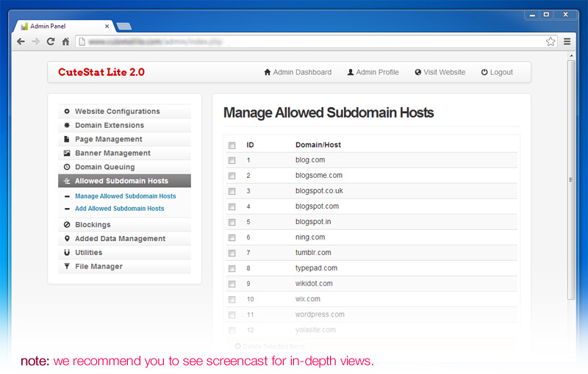Open the Visit Website link
This screenshot has width=588, height=374.
[440, 72]
